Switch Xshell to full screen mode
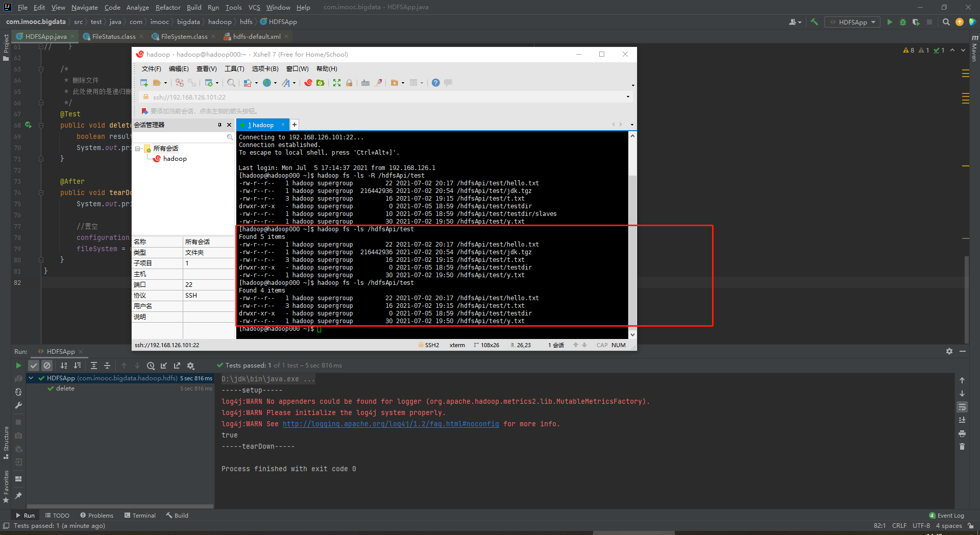The width and height of the screenshot is (980, 535). click(x=337, y=83)
